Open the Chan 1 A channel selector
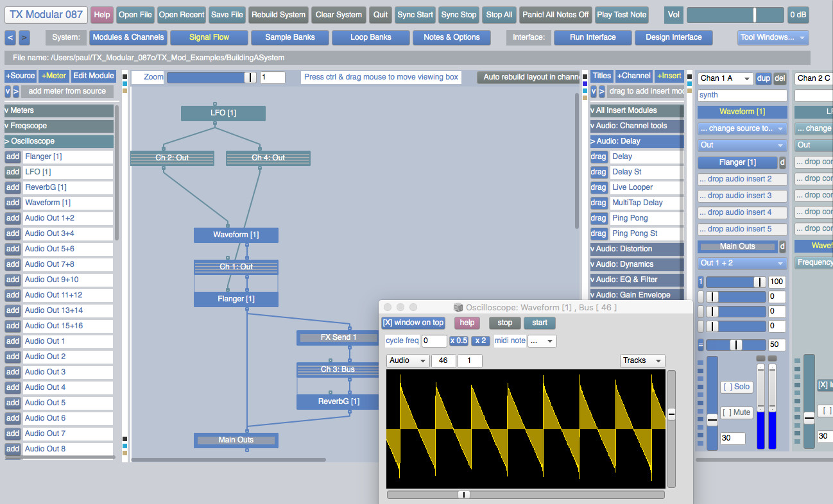The height and width of the screenshot is (504, 833). [725, 79]
